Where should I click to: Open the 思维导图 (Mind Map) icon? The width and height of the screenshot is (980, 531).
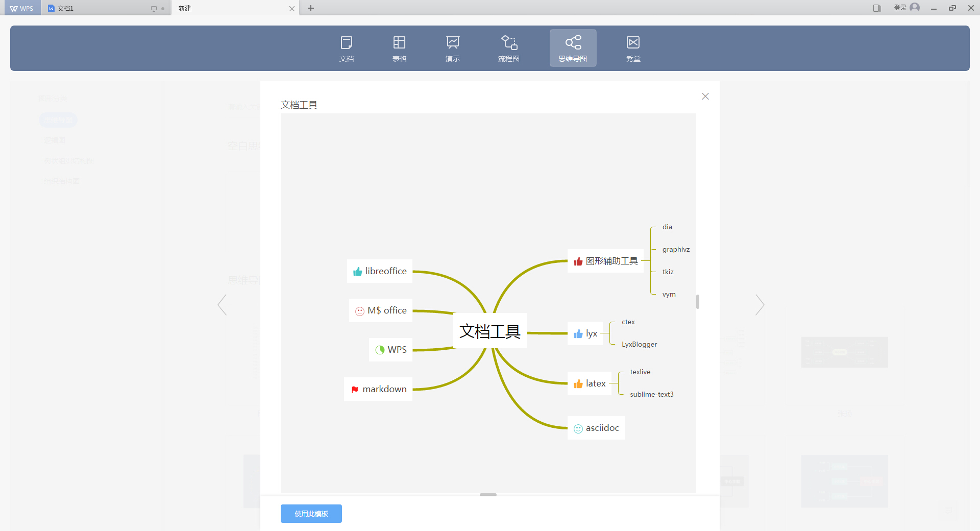click(x=573, y=48)
